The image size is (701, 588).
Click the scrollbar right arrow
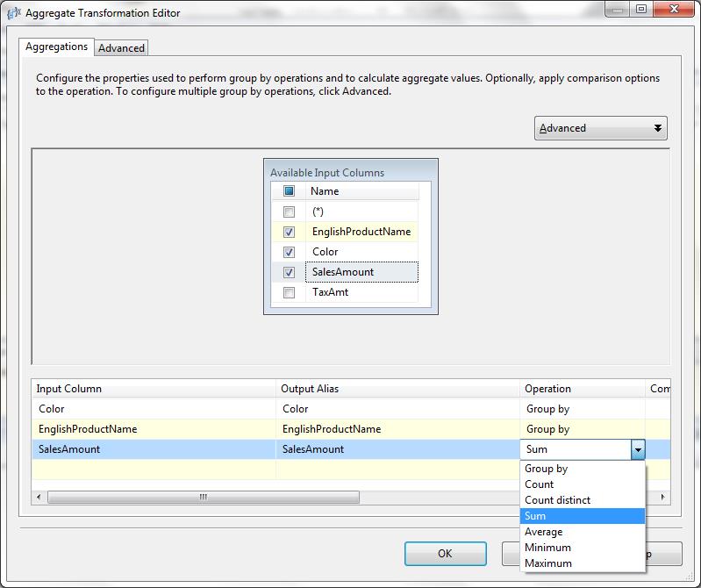point(663,498)
